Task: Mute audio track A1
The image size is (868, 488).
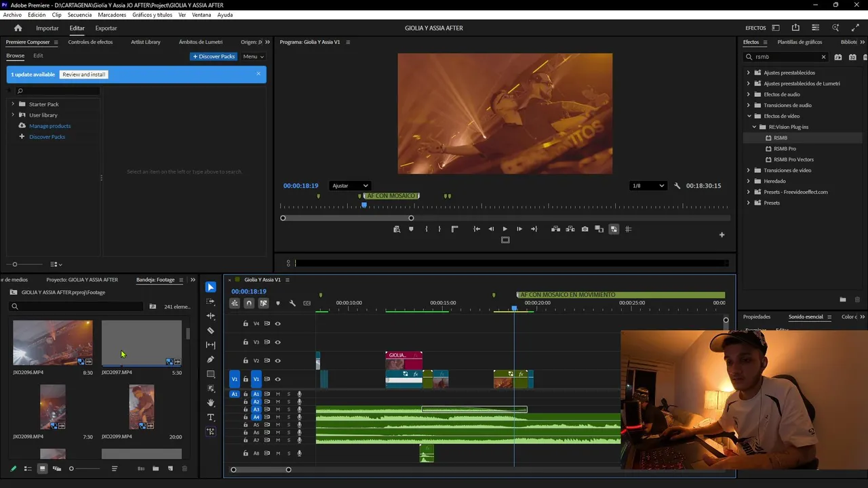Action: click(x=277, y=394)
